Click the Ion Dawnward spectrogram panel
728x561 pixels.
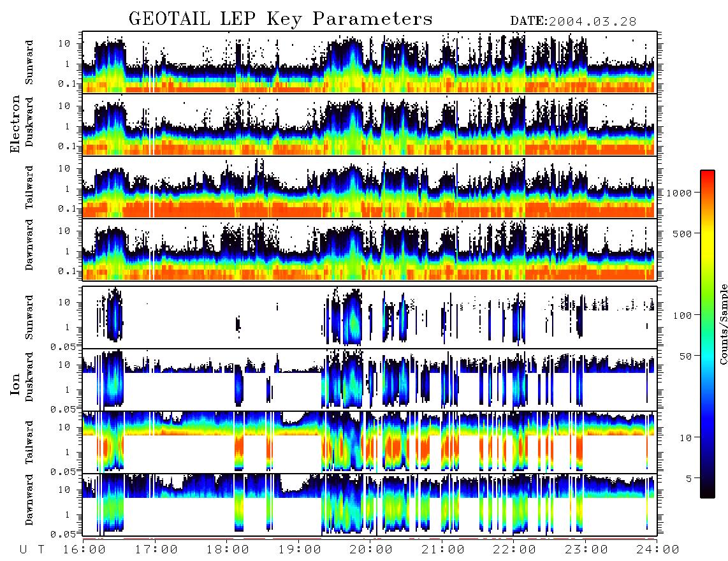(x=370, y=505)
